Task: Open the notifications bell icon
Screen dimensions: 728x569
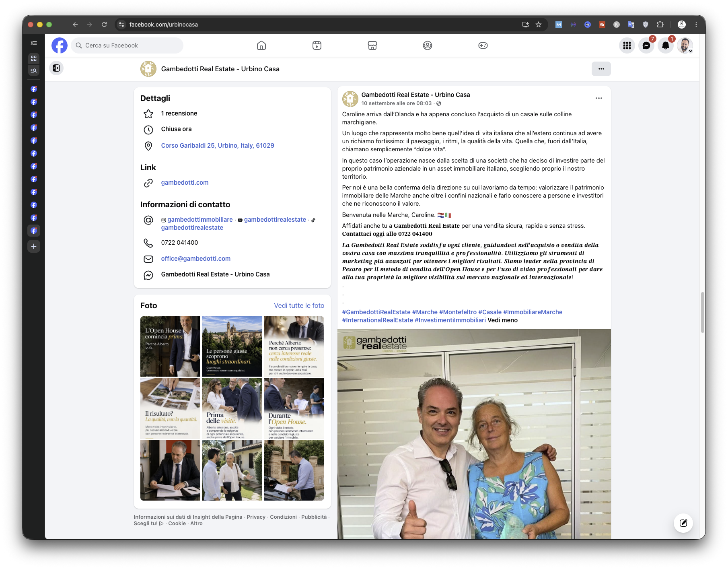Action: (x=666, y=45)
